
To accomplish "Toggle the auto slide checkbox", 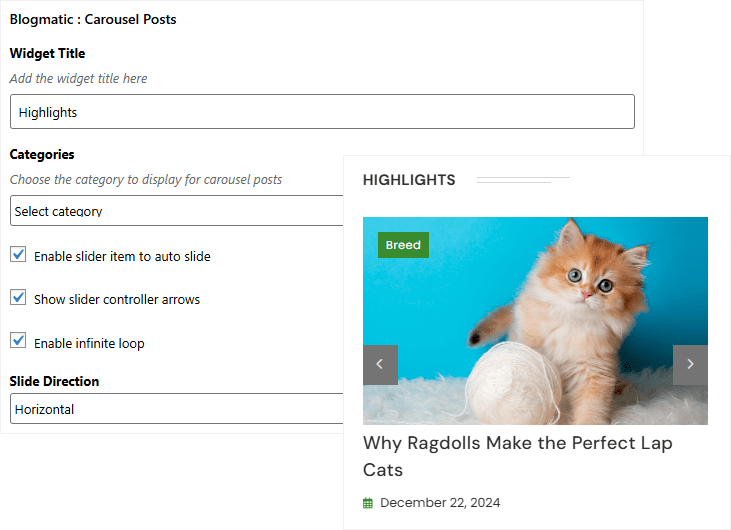I will (18, 255).
